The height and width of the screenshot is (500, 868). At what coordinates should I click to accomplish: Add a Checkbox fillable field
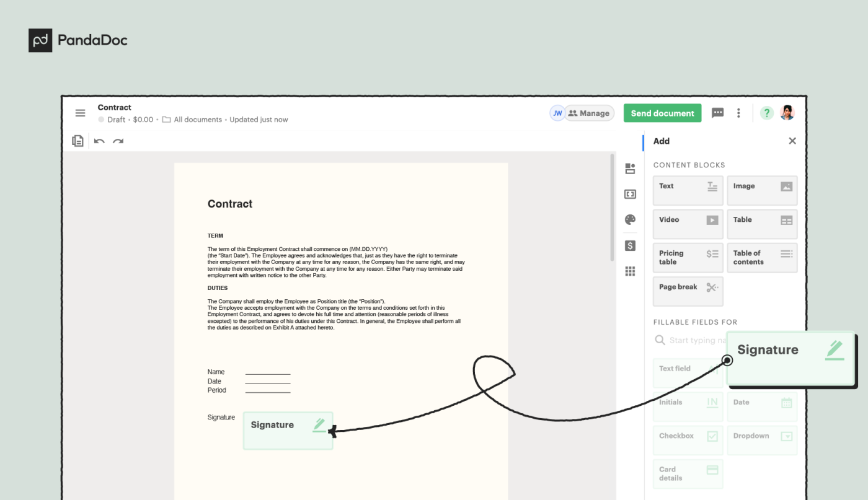click(688, 440)
